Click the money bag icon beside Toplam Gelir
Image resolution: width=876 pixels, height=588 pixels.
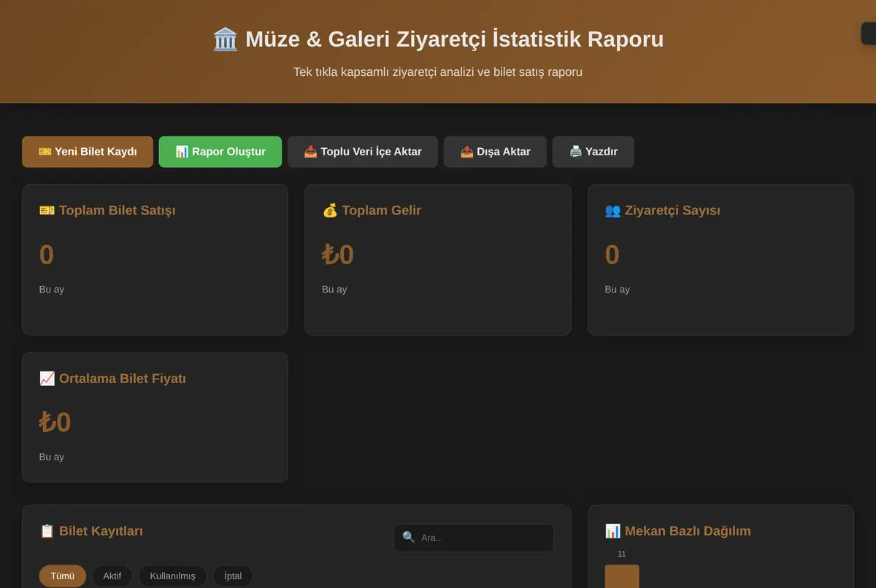[330, 210]
